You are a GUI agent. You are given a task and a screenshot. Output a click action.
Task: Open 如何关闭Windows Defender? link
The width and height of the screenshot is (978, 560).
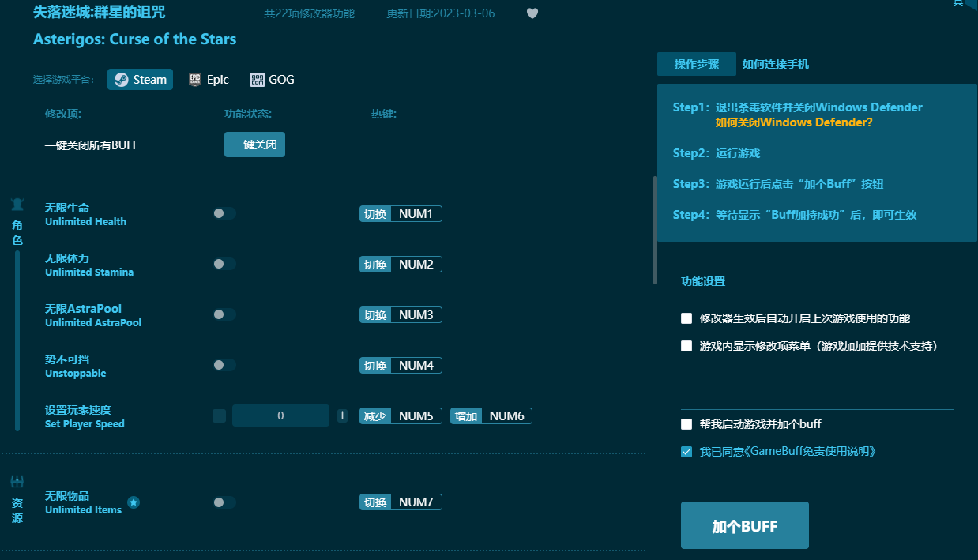tap(794, 122)
